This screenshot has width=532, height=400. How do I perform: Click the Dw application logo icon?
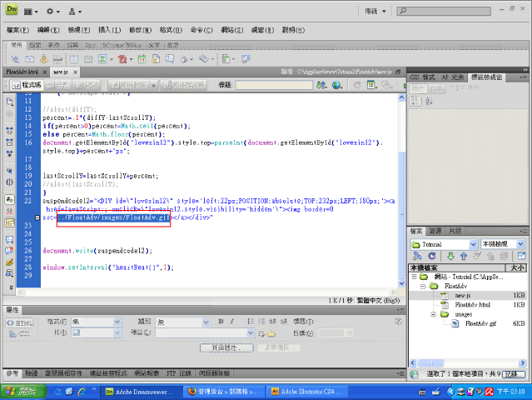pos(11,12)
